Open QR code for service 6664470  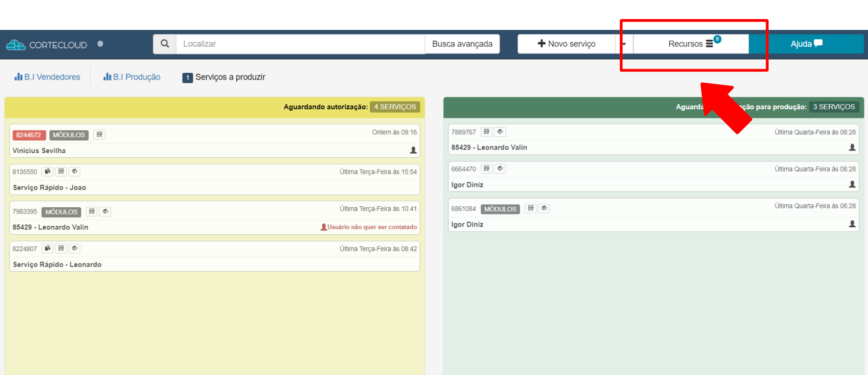(487, 169)
